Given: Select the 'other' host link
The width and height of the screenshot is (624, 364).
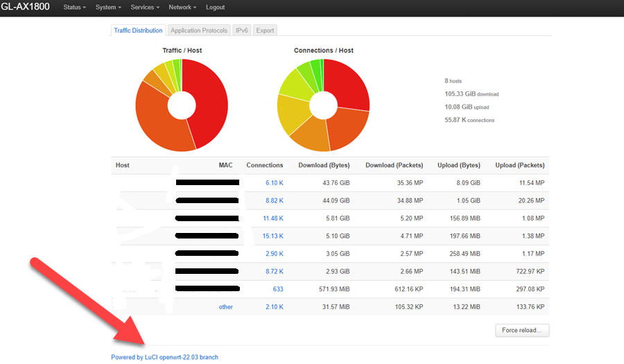Looking at the screenshot, I should 225,306.
